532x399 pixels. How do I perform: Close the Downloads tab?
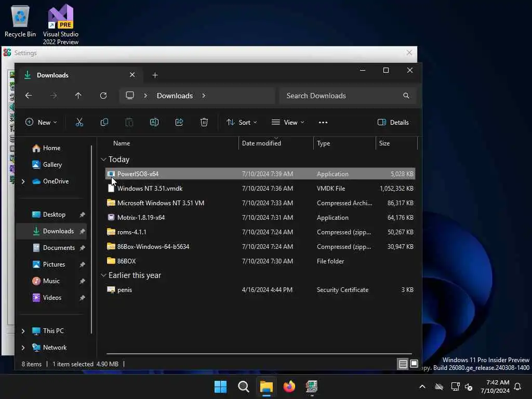coord(132,75)
